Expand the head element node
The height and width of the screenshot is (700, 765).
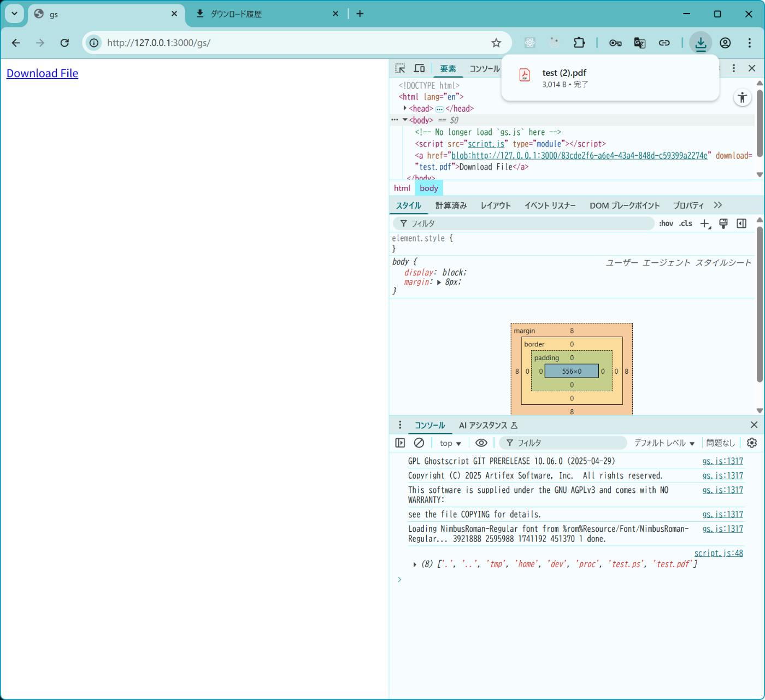click(x=404, y=108)
